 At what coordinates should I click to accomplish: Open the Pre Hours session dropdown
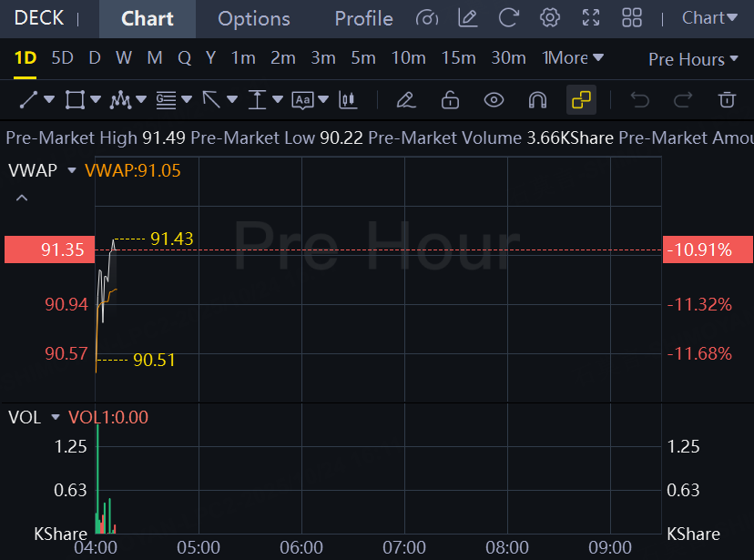coord(693,59)
